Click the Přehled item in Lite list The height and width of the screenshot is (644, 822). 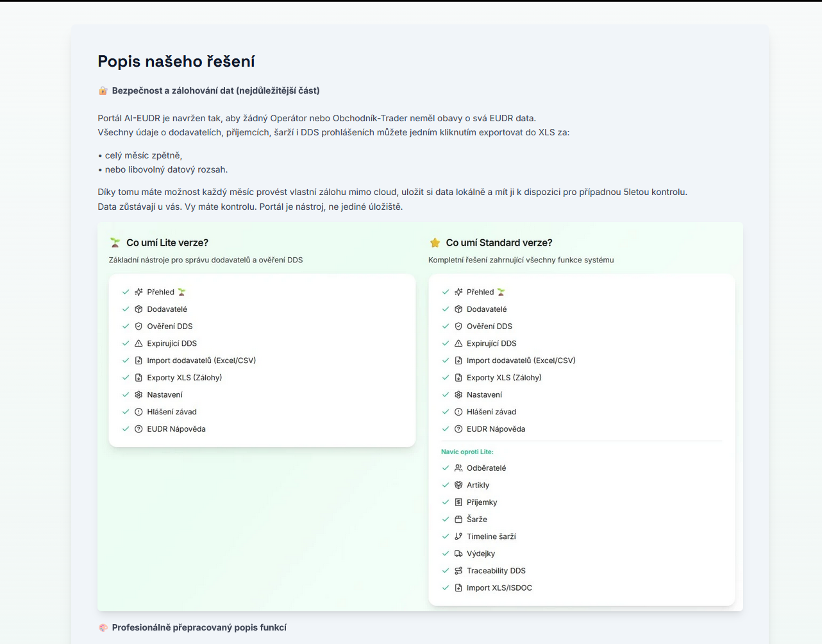click(160, 292)
